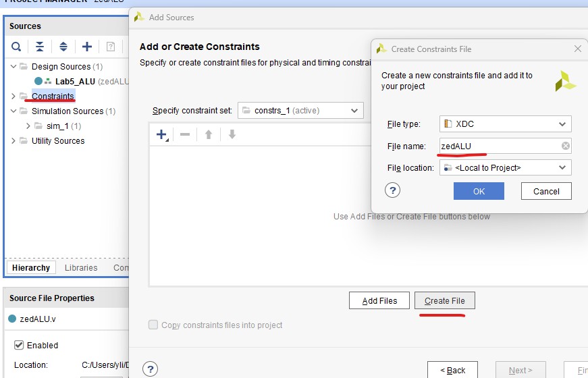Clear the File name field with X icon
This screenshot has height=378, width=588.
click(x=566, y=146)
